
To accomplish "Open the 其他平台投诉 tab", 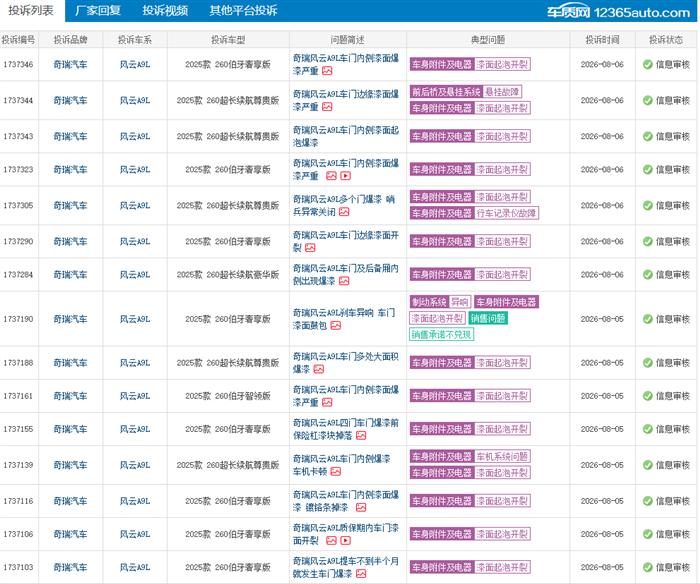I will click(x=243, y=10).
